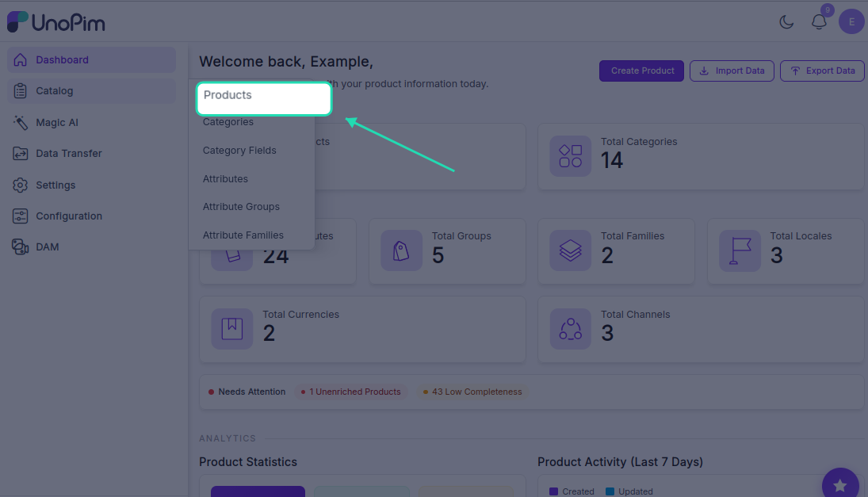
Task: Select Category Fields in Catalog submenu
Action: (239, 151)
